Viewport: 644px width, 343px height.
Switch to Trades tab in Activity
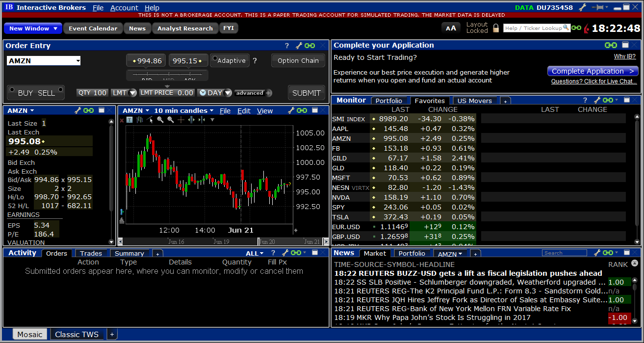click(x=91, y=253)
